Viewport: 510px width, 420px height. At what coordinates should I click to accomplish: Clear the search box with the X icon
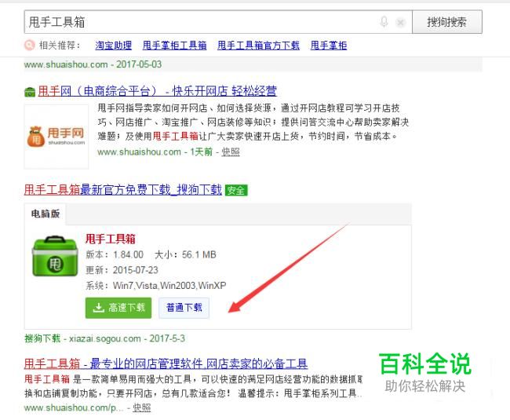tap(401, 23)
